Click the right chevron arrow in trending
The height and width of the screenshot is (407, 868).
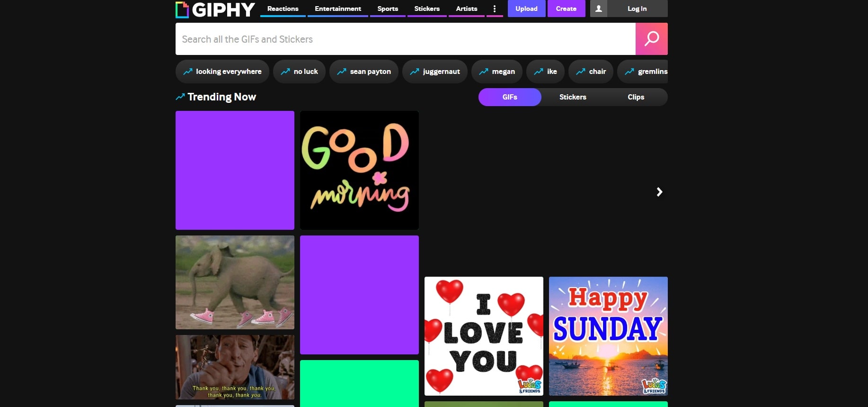pos(659,192)
